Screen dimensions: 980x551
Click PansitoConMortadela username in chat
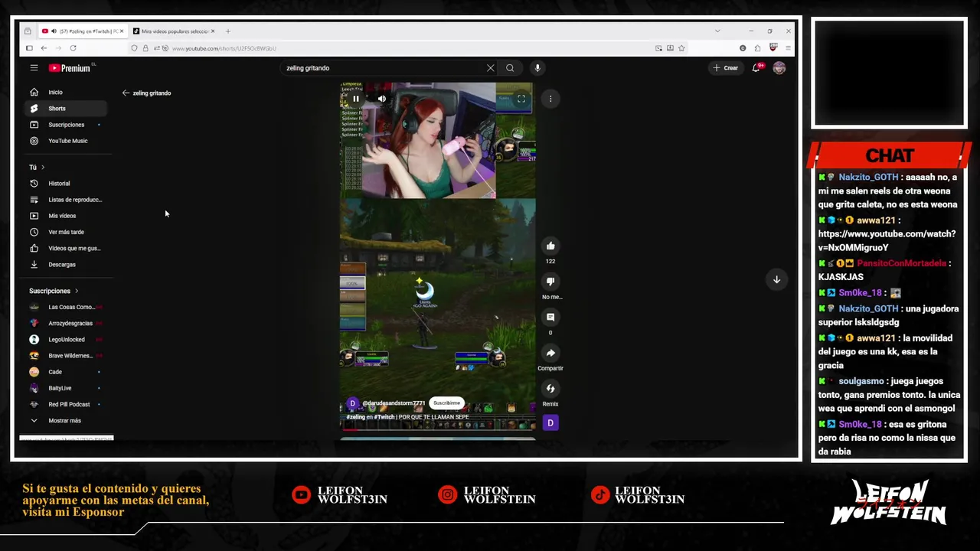click(x=901, y=263)
